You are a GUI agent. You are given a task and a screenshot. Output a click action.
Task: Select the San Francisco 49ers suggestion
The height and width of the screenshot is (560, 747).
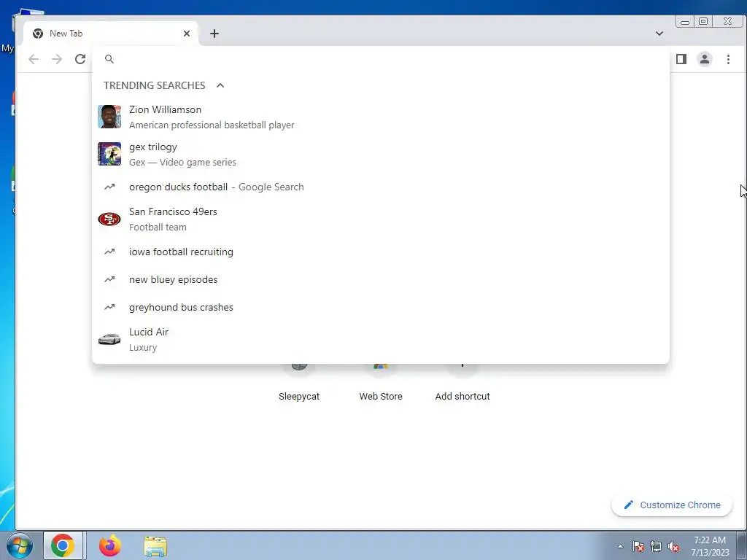tap(381, 219)
